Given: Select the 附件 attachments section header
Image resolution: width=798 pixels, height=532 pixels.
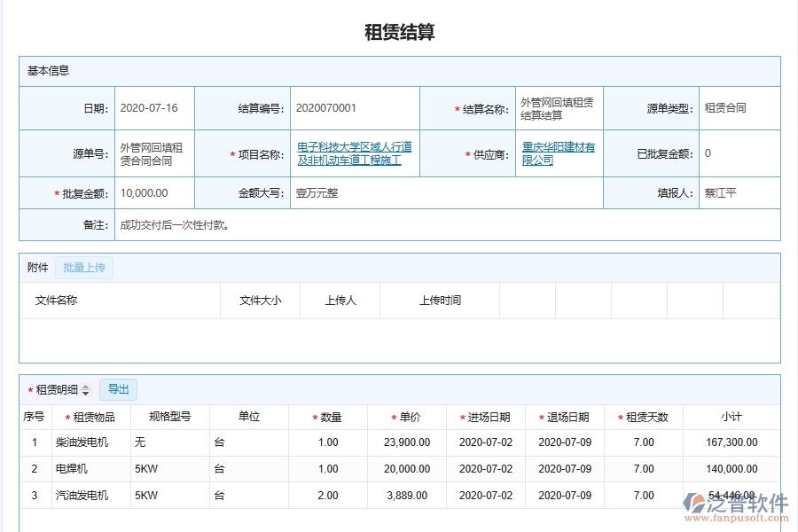Looking at the screenshot, I should click(x=35, y=267).
